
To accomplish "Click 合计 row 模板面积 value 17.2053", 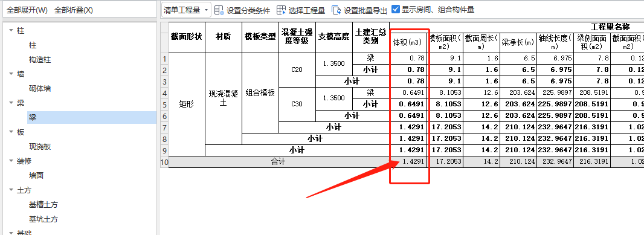I will [x=445, y=162].
